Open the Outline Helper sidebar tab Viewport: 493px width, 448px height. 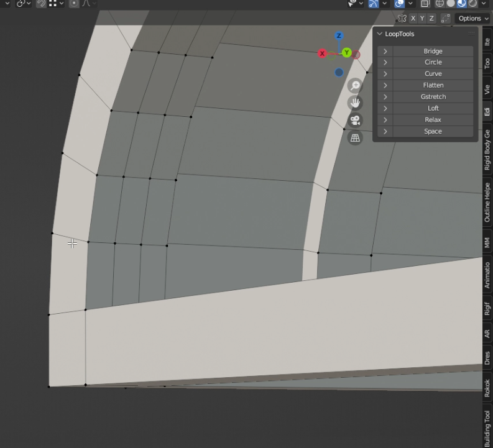click(487, 202)
